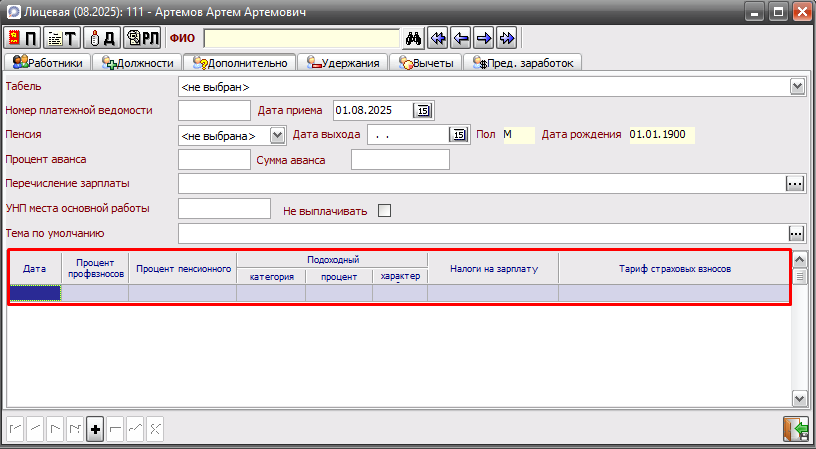Jump to the last record arrow

(506, 39)
